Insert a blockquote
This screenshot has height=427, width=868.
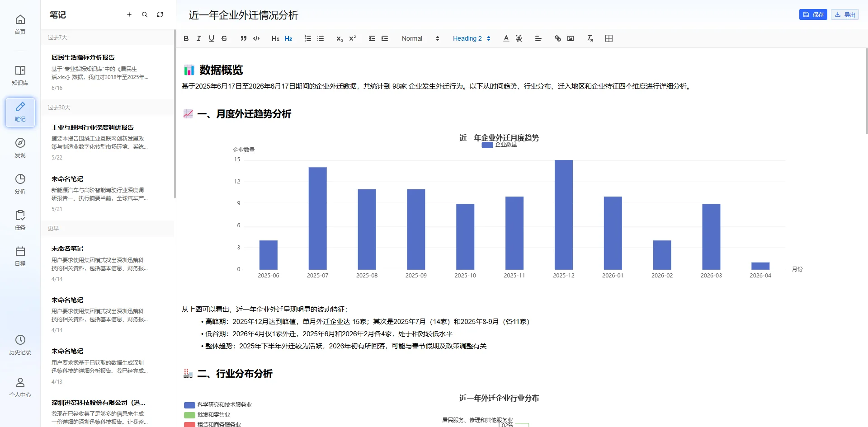pyautogui.click(x=243, y=38)
